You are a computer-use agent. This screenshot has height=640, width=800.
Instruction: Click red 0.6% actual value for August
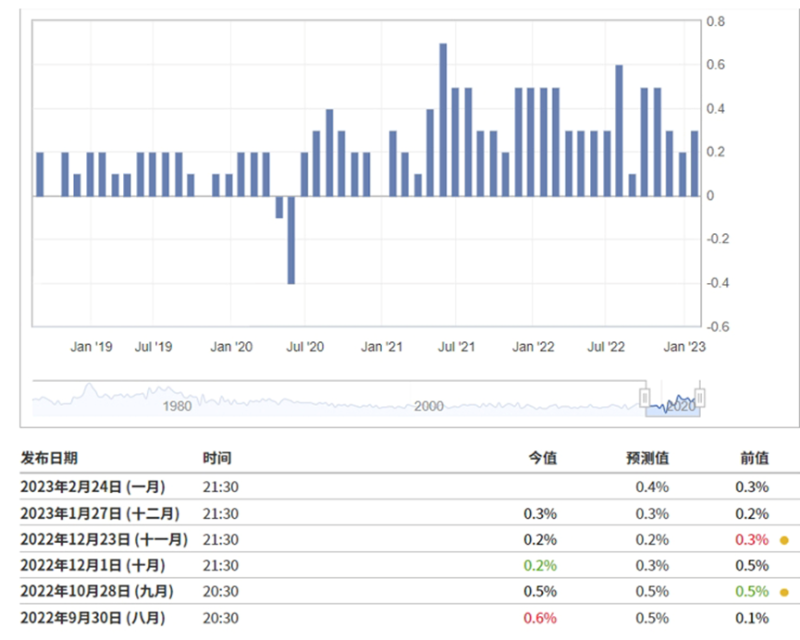[542, 617]
